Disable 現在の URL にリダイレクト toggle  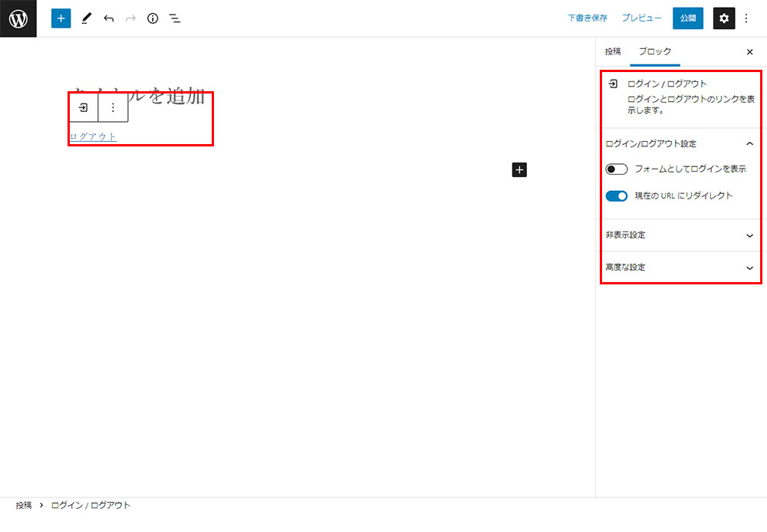point(617,196)
